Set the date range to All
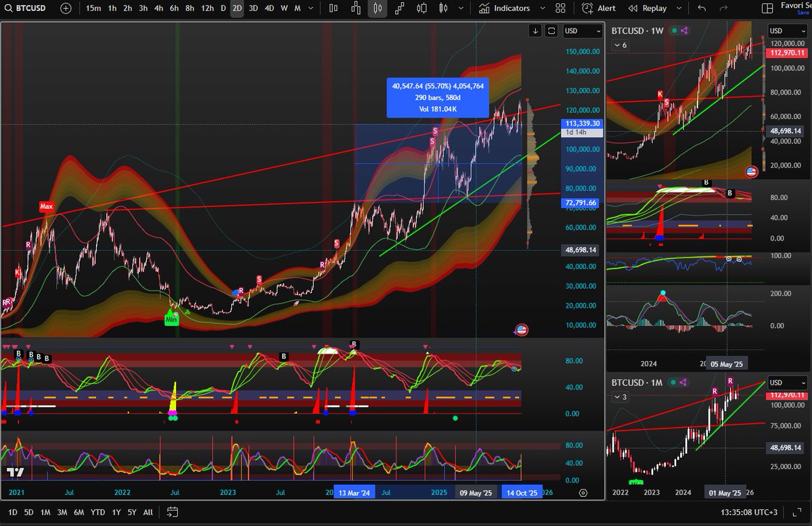The width and height of the screenshot is (812, 526). point(148,512)
